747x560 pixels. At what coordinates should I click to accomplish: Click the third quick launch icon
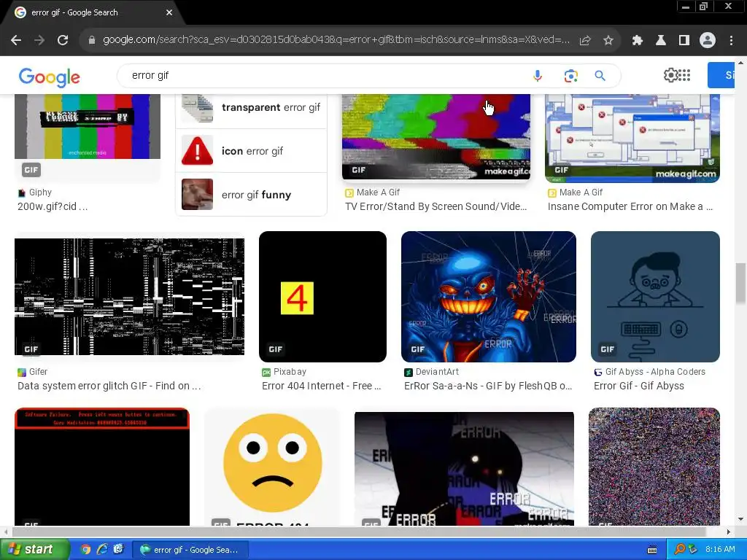point(118,550)
